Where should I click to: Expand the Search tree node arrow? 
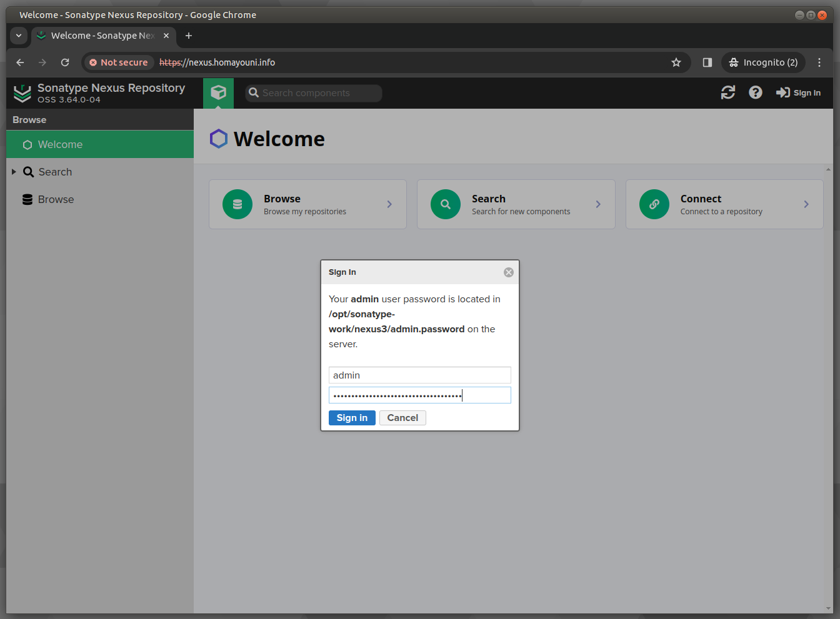[x=14, y=172]
